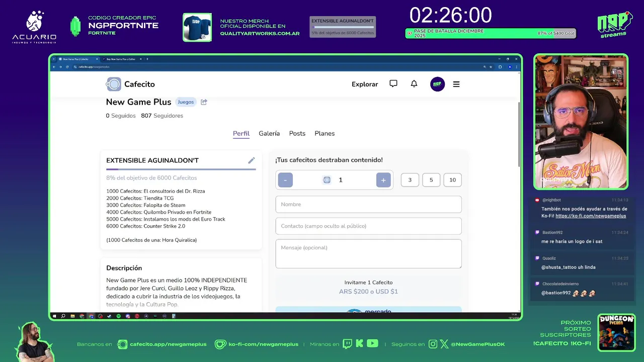This screenshot has height=362, width=644.
Task: Click the share icon next to Juegos
Action: click(x=204, y=102)
